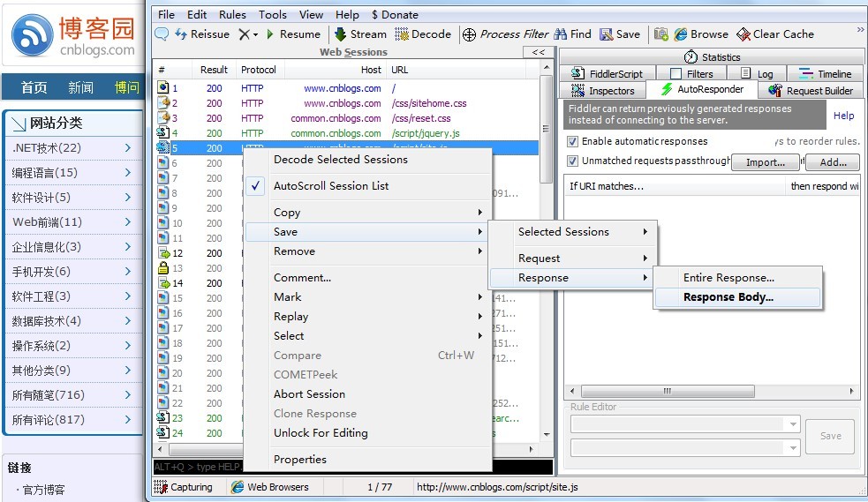Uncheck Enable automatic responses checkbox
The height and width of the screenshot is (502, 868).
coord(572,141)
